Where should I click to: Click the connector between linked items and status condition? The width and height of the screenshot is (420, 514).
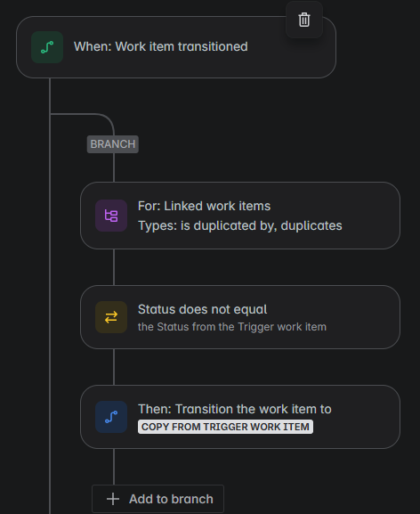point(114,267)
